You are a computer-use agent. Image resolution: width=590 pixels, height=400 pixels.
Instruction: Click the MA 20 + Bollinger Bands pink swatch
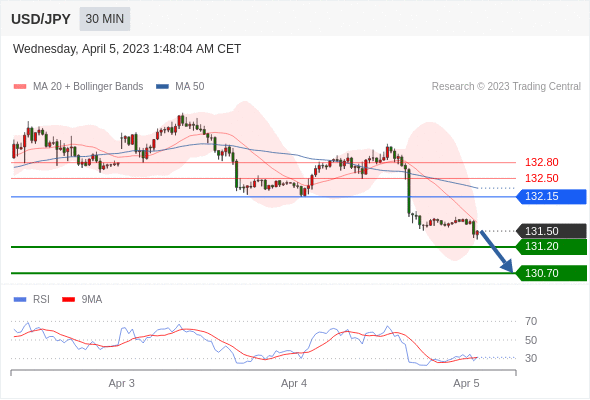[20, 87]
